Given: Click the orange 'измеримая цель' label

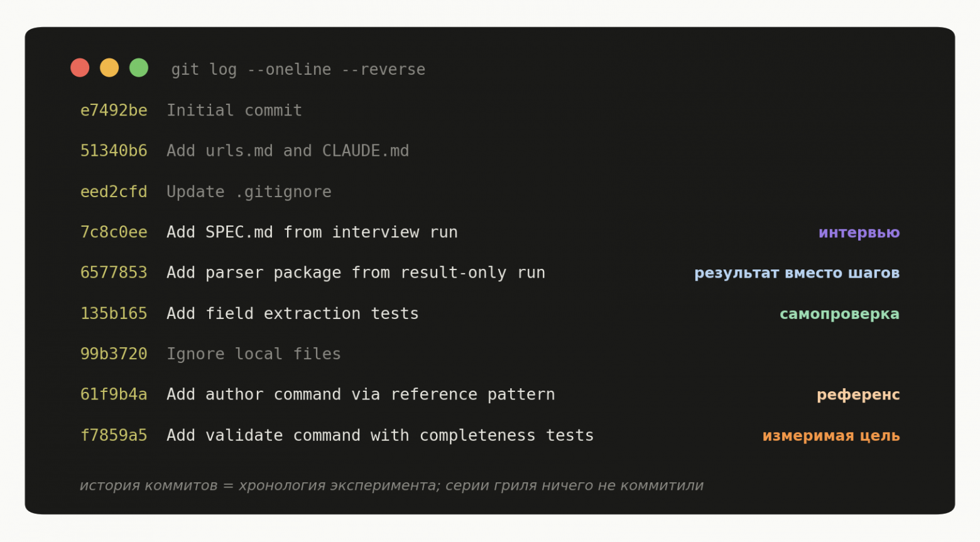Looking at the screenshot, I should point(831,436).
